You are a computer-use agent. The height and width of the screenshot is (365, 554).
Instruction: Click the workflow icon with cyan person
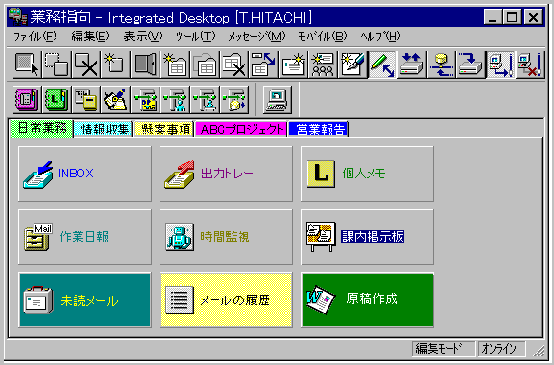tap(175, 99)
